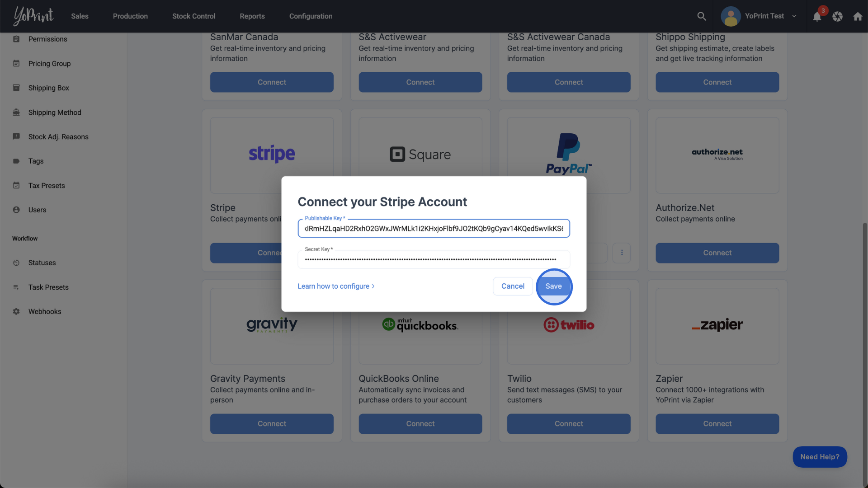Open Production menu
This screenshot has width=868, height=488.
coord(130,16)
